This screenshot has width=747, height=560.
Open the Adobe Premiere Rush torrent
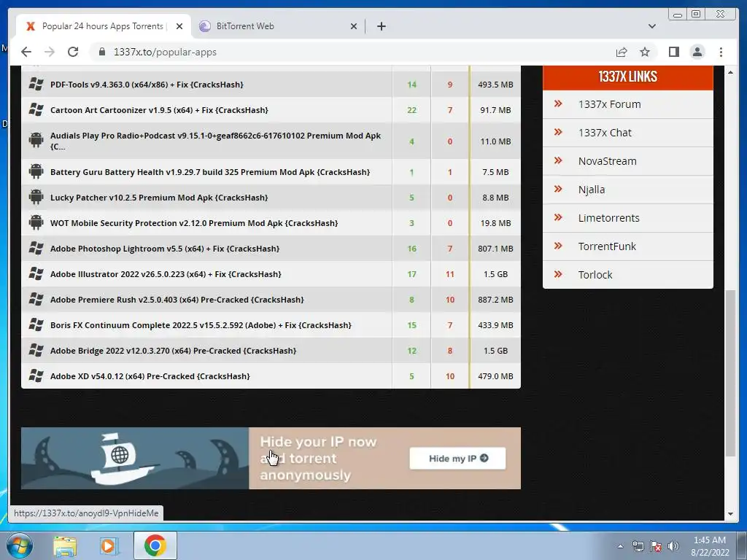tap(177, 300)
